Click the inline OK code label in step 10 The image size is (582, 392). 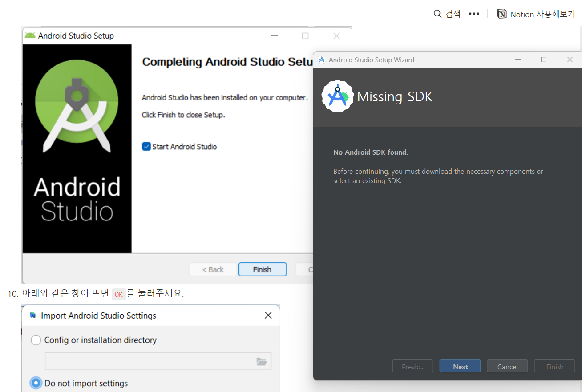(118, 294)
